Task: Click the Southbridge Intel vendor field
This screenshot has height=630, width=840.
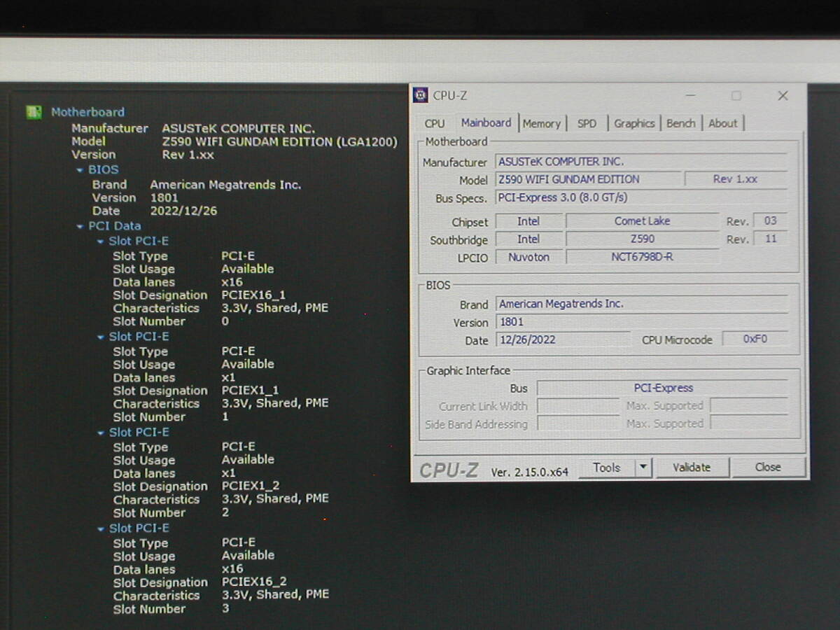Action: [528, 239]
